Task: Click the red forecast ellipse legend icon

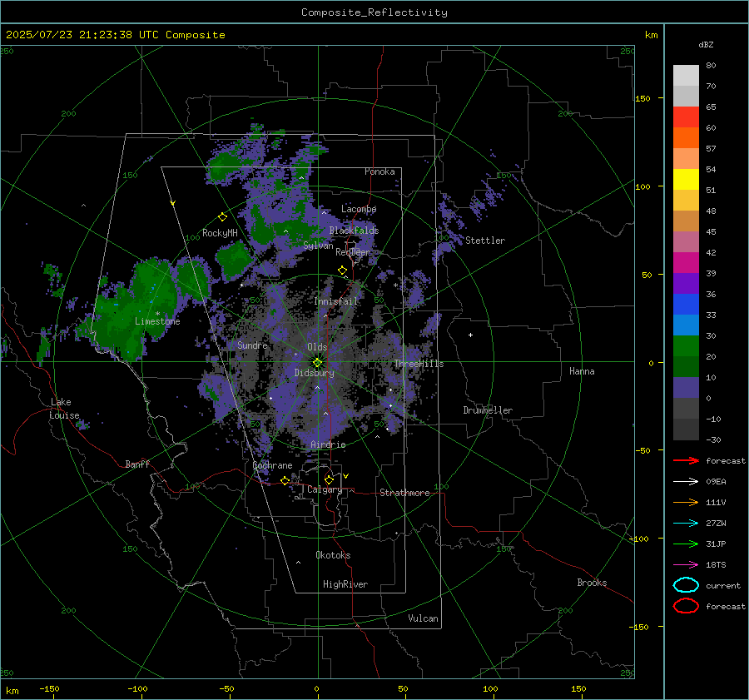Action: click(686, 606)
